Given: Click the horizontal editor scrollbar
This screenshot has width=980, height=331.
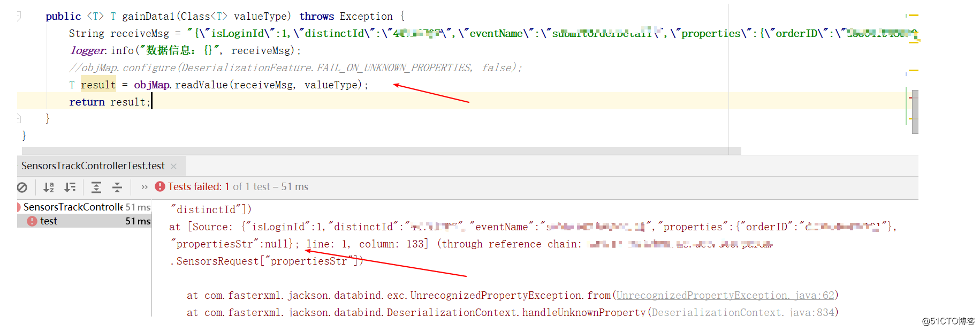Looking at the screenshot, I should tap(381, 151).
